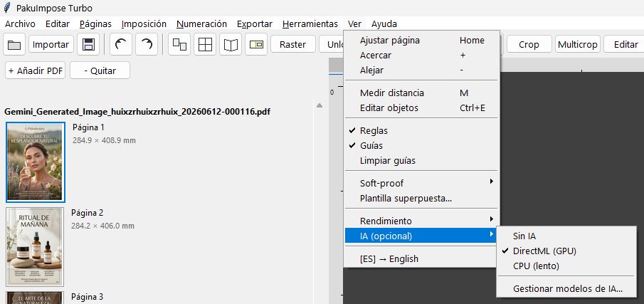Expand the Soft-proof submenu
The image size is (644, 304).
point(421,183)
